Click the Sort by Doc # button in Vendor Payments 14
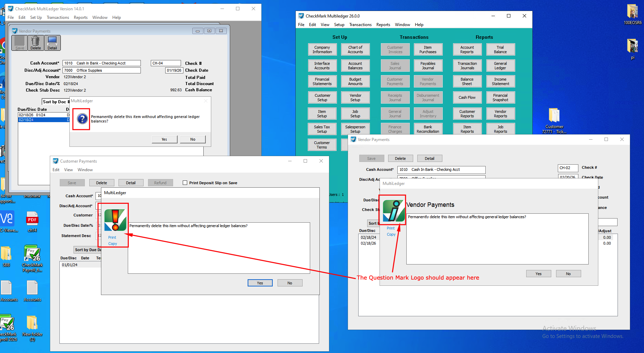Screen dimensions: 644x353 point(56,102)
